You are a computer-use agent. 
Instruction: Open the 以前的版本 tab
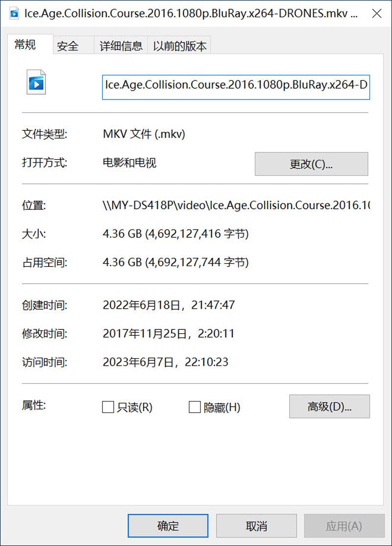tap(179, 46)
